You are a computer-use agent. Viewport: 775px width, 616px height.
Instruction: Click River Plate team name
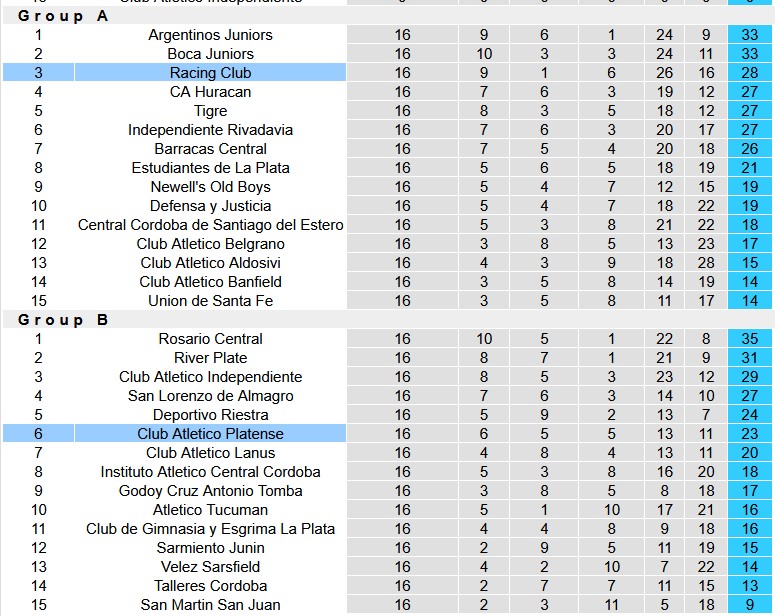point(210,357)
